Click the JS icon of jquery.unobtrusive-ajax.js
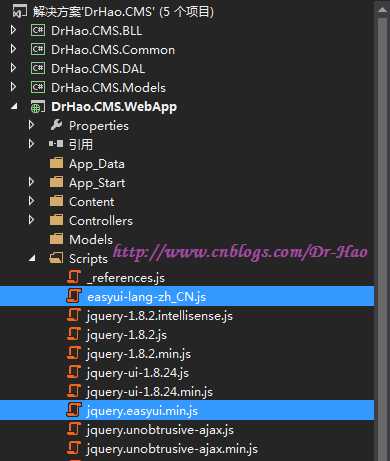This screenshot has height=461, width=390. (x=74, y=429)
